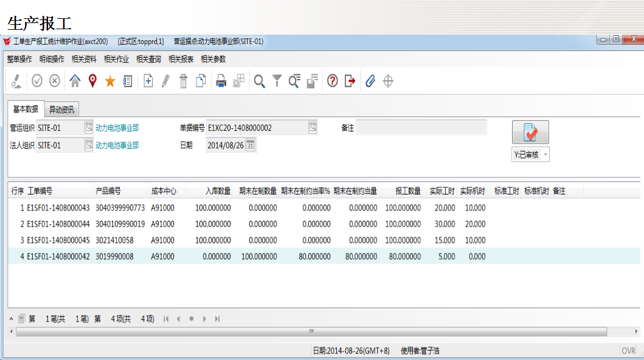
Task: Click 动力电池事业部 link beside 法人组织
Action: point(117,145)
